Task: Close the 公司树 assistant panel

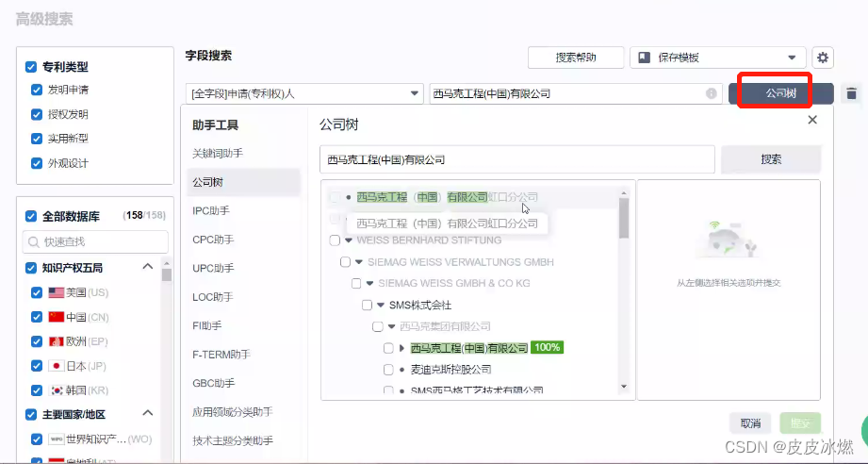Action: point(812,120)
